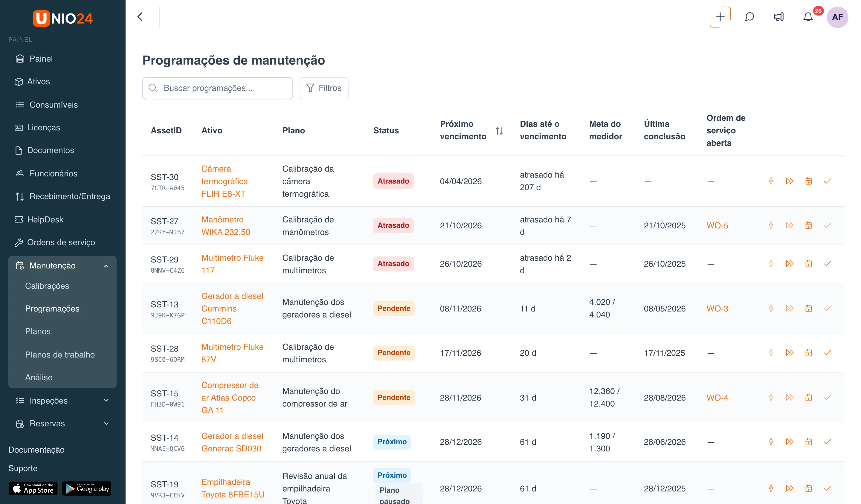861x504 pixels.
Task: Click the Suporte link in sidebar
Action: (x=23, y=468)
